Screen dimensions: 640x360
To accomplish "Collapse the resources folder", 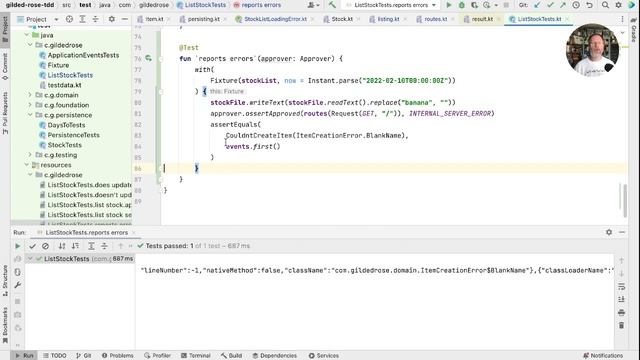I will (27, 165).
